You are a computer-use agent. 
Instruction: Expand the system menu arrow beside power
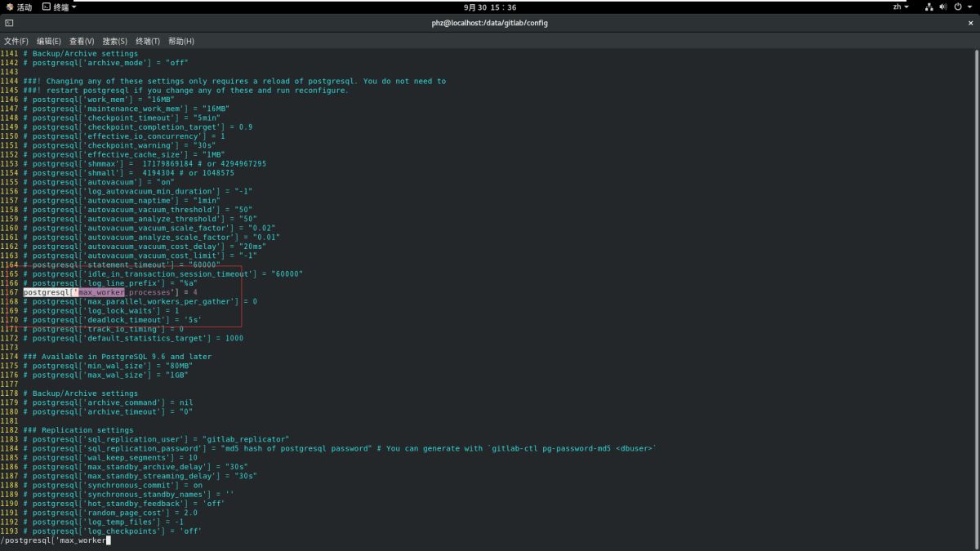[969, 7]
